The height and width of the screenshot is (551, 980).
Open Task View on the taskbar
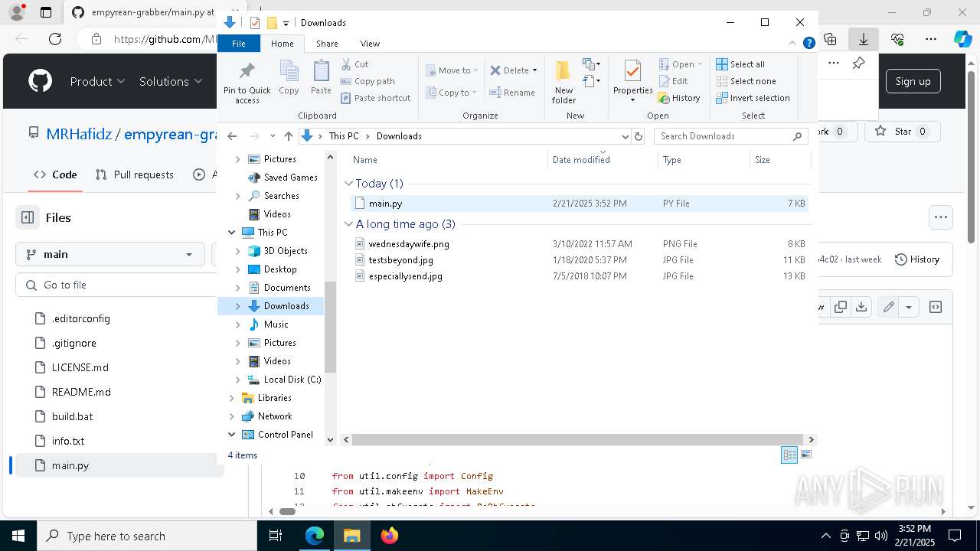[x=276, y=536]
